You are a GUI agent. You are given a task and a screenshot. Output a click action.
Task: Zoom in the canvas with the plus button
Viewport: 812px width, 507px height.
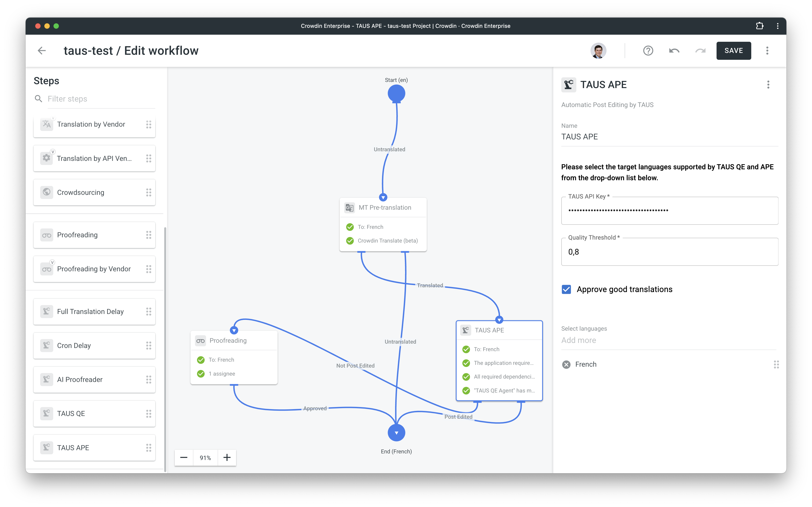click(227, 458)
